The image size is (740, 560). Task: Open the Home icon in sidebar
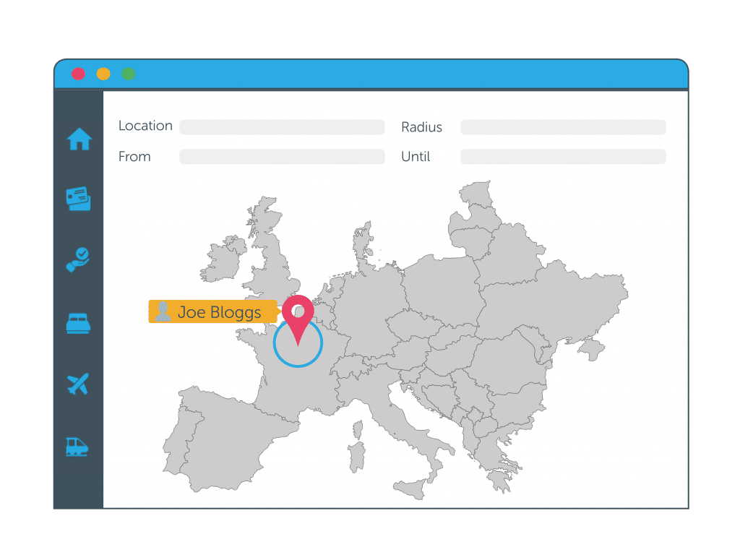pyautogui.click(x=79, y=139)
